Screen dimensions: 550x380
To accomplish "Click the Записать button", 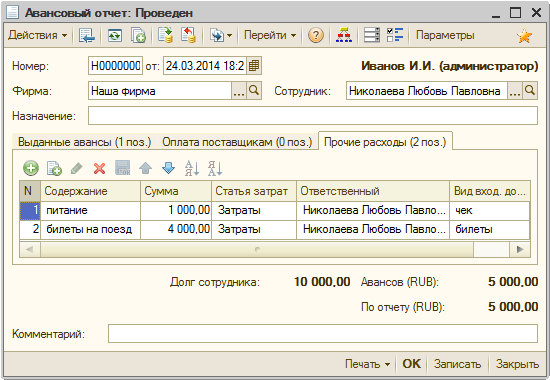I will (457, 364).
